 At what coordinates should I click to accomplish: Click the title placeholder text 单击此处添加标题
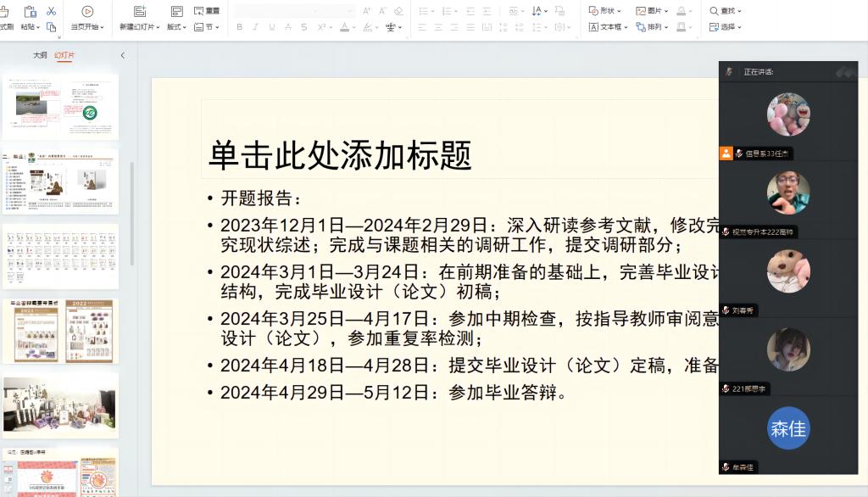tap(339, 156)
